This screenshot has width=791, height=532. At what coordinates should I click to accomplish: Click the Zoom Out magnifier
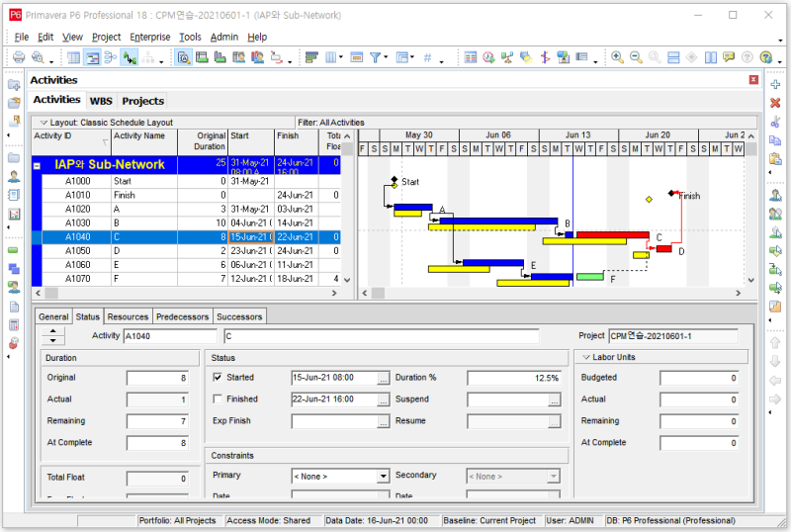636,57
